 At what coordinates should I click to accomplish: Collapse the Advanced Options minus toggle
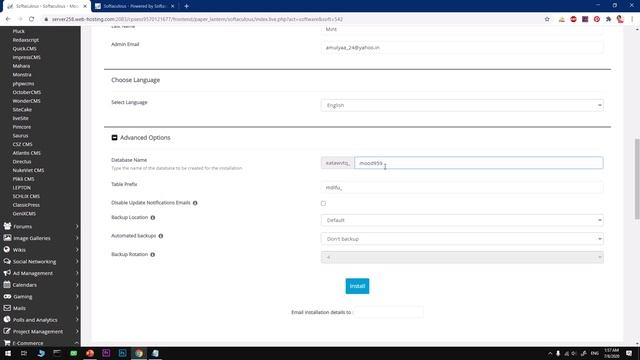114,138
